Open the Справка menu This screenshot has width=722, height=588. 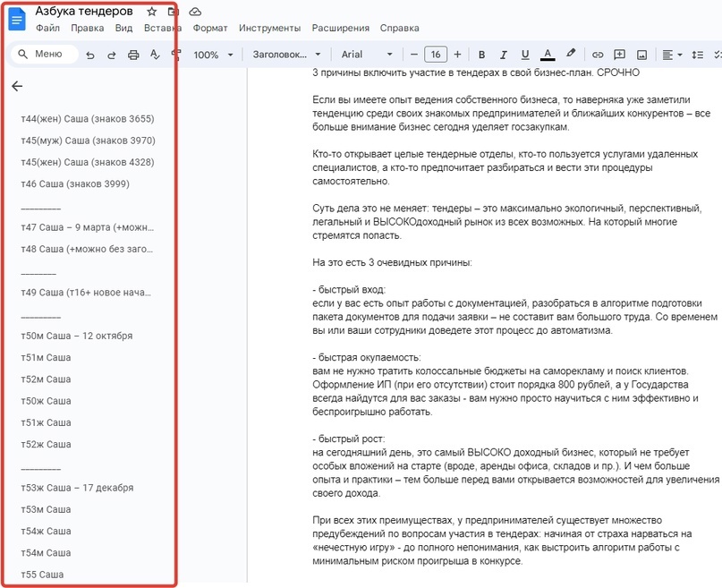coord(399,28)
